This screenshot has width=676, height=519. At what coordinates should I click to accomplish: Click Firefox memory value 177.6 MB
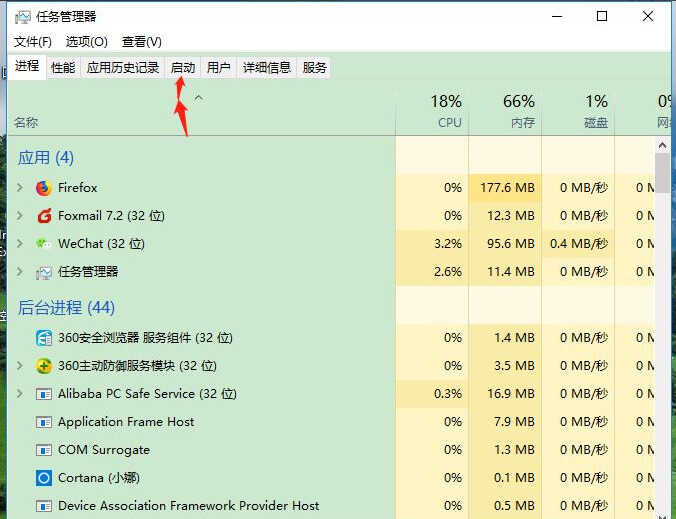(x=507, y=188)
